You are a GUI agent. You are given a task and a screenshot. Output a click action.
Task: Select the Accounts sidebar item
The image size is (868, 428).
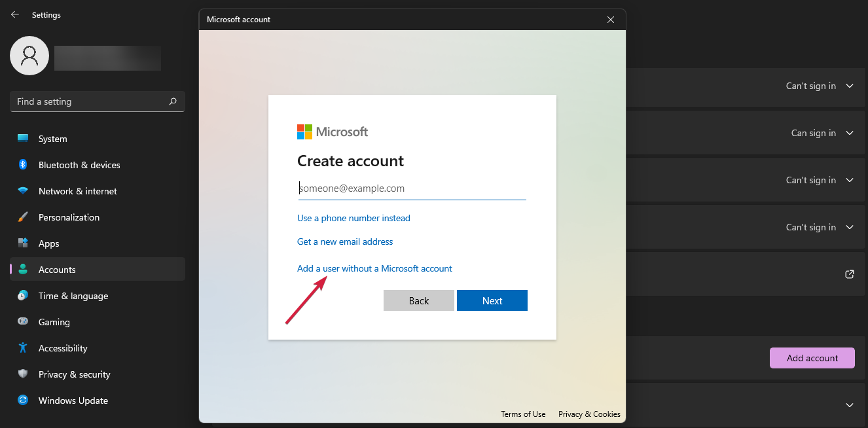57,269
